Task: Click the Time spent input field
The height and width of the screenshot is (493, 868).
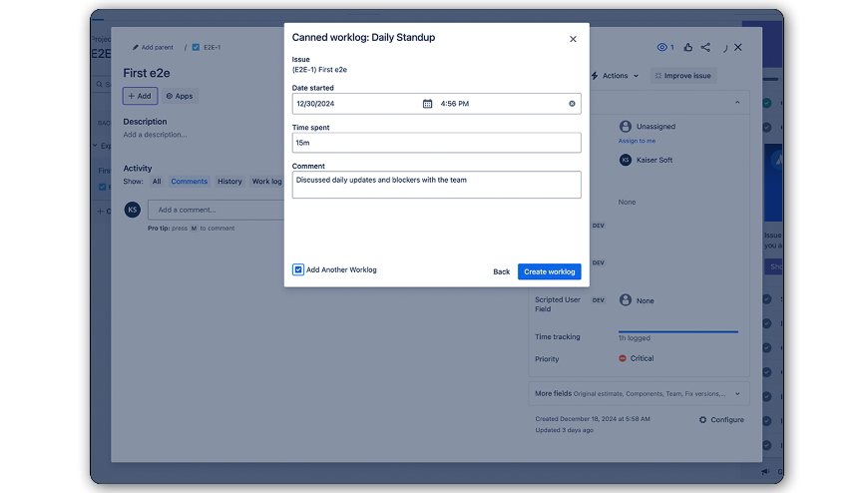Action: pos(436,143)
